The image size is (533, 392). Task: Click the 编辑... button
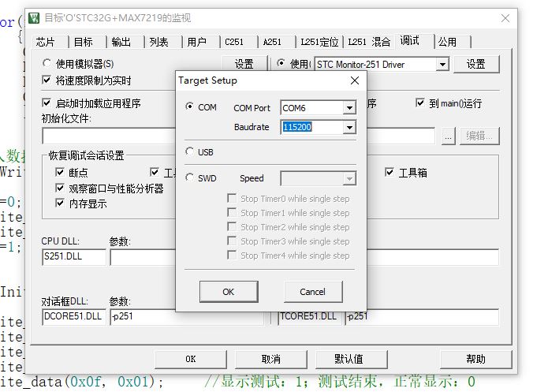click(479, 136)
